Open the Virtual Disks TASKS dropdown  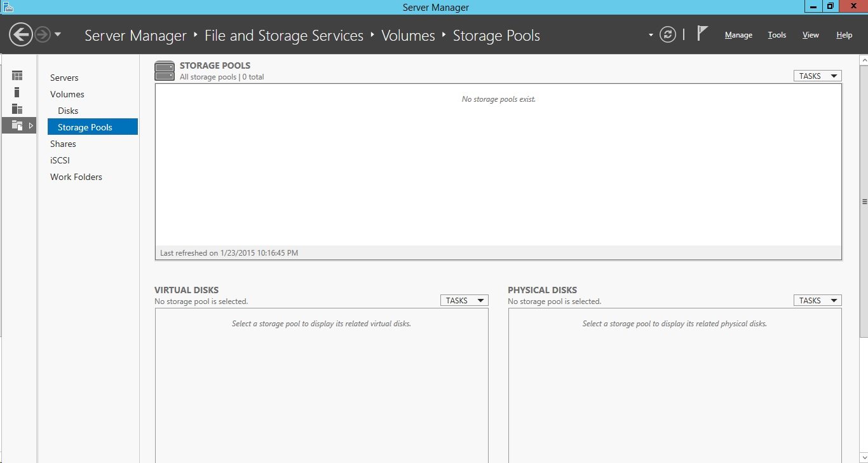pos(464,300)
